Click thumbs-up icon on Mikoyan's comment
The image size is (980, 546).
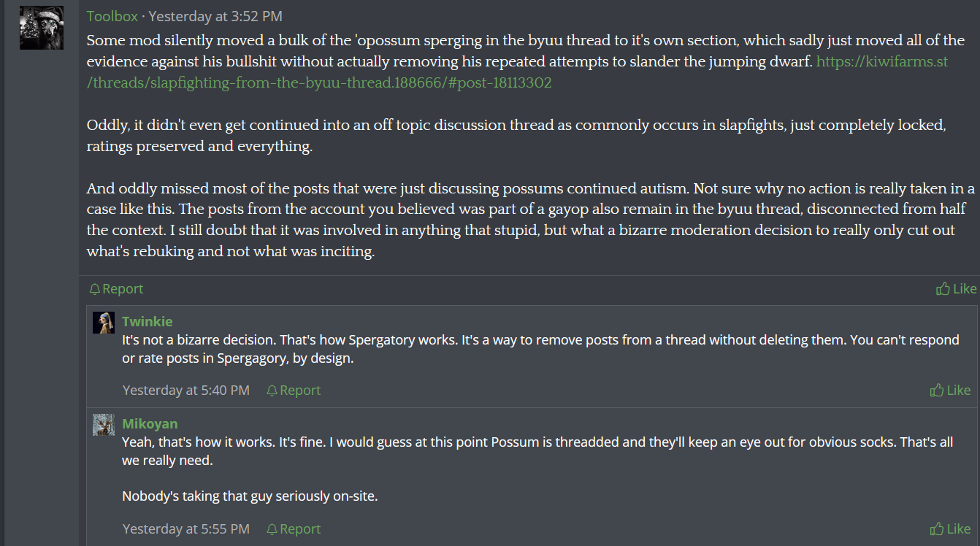[937, 529]
